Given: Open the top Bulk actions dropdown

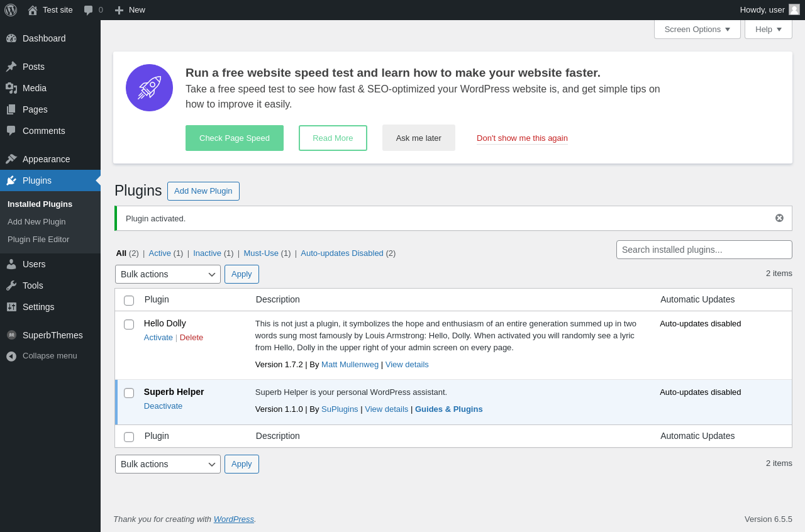Looking at the screenshot, I should click(x=168, y=274).
